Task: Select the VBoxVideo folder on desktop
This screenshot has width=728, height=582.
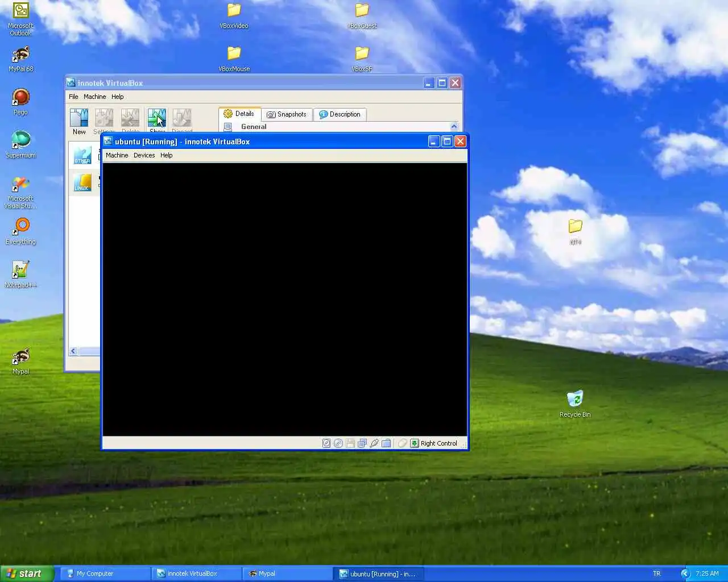Action: pyautogui.click(x=234, y=16)
